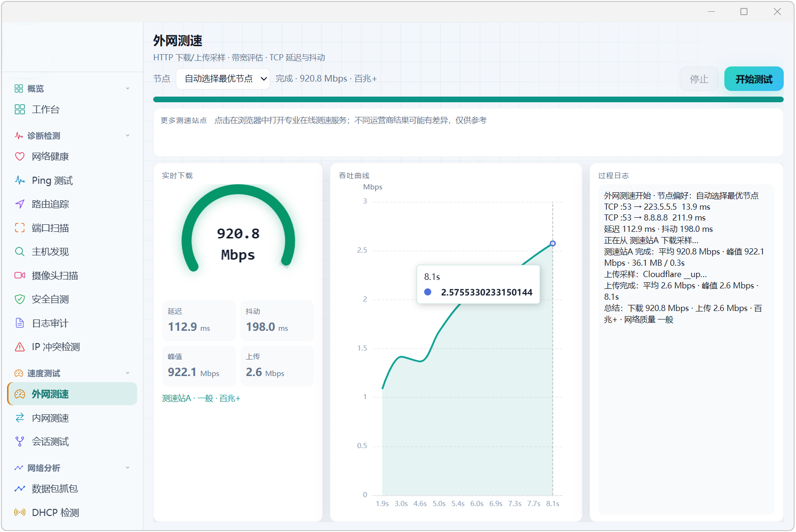
Task: Open the 端口扫描 tool
Action: click(72, 228)
